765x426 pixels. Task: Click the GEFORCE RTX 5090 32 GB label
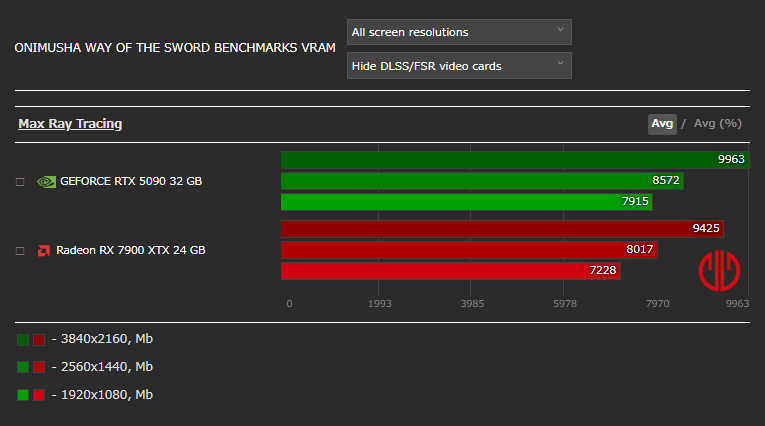(131, 182)
